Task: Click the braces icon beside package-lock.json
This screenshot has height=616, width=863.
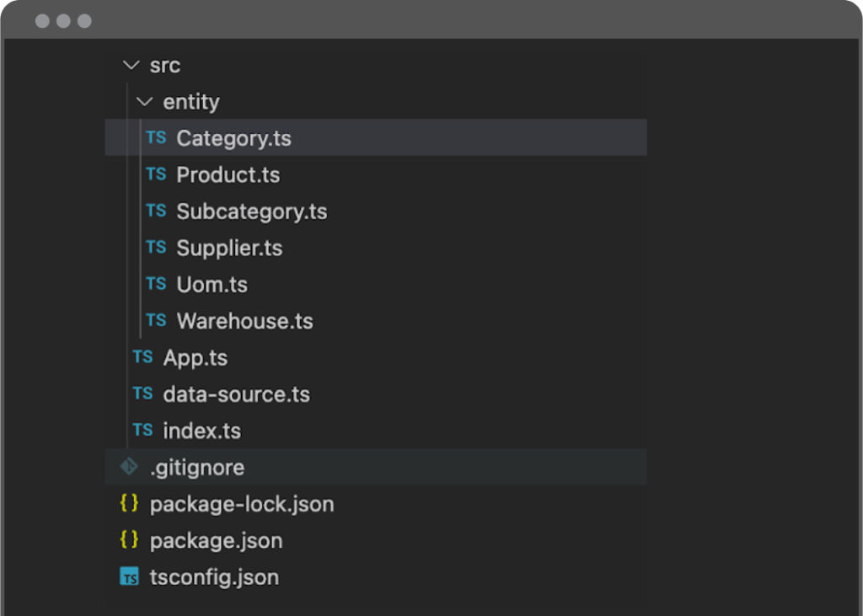Action: point(129,503)
